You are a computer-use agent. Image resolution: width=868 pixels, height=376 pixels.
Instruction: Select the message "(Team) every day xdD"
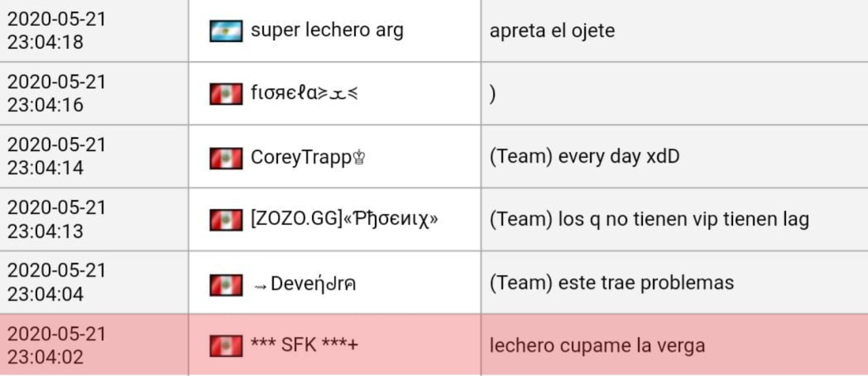click(x=584, y=157)
